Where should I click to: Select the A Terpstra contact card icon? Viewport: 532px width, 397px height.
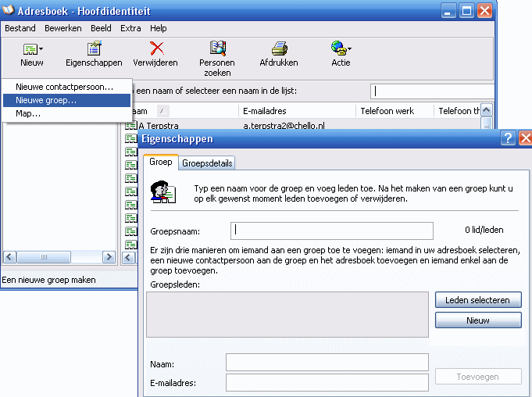pyautogui.click(x=131, y=125)
